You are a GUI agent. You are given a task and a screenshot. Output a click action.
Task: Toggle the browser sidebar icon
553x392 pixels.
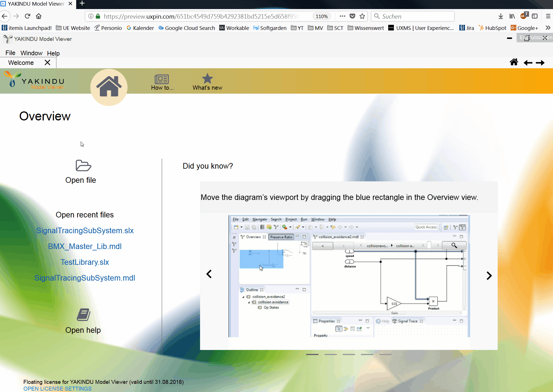535,16
